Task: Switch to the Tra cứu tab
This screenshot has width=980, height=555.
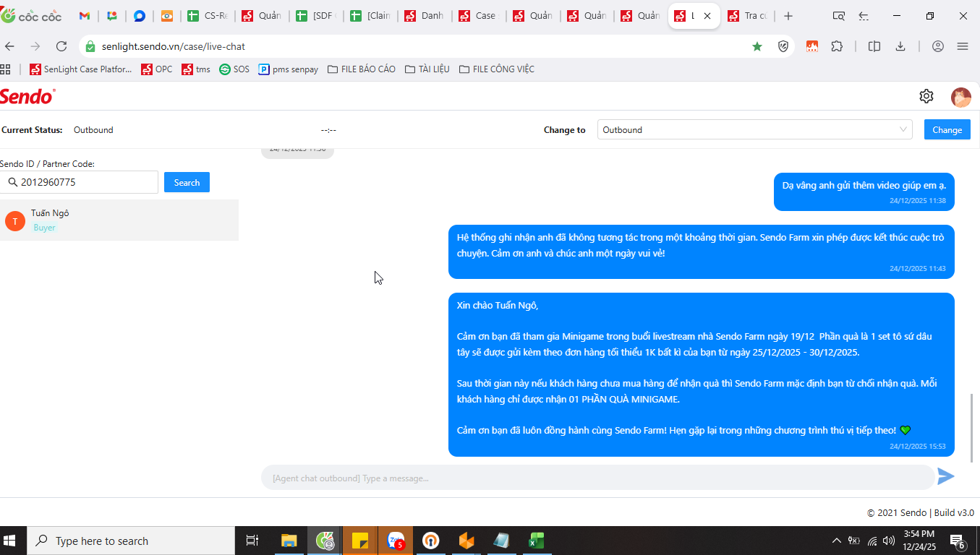Action: (749, 16)
